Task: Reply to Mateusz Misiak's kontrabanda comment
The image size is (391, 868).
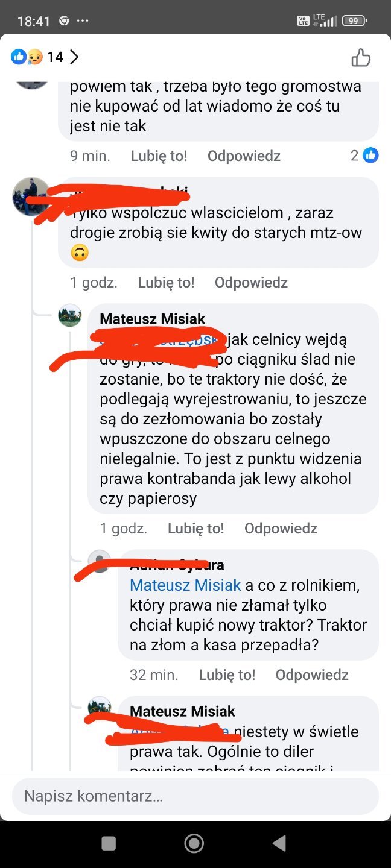Action: [x=281, y=529]
